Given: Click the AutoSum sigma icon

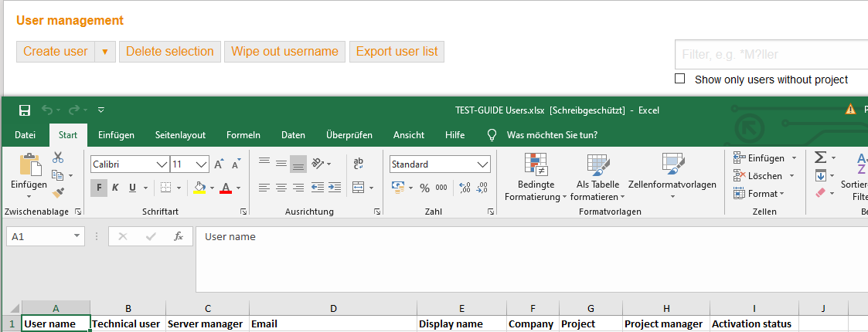Looking at the screenshot, I should tap(820, 158).
